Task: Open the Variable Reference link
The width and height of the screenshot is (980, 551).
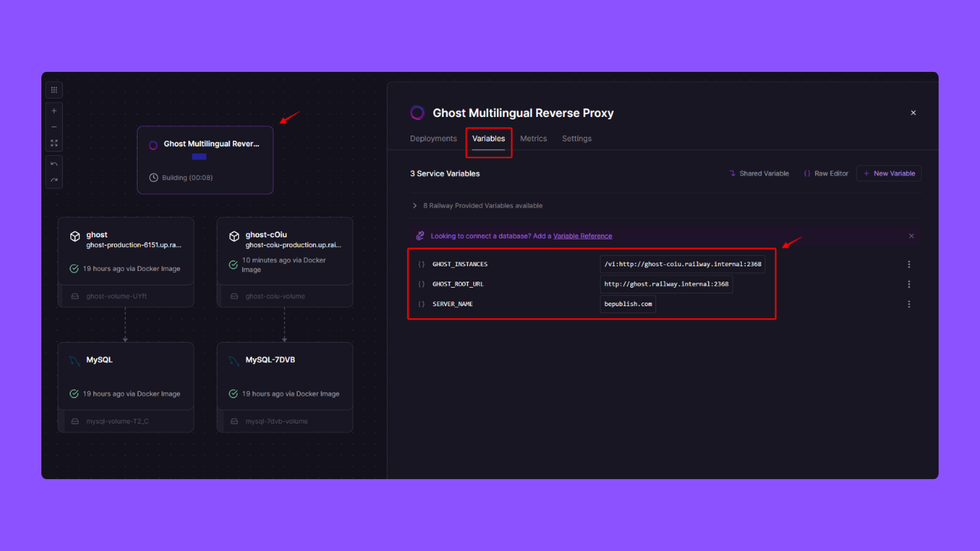Action: coord(583,236)
